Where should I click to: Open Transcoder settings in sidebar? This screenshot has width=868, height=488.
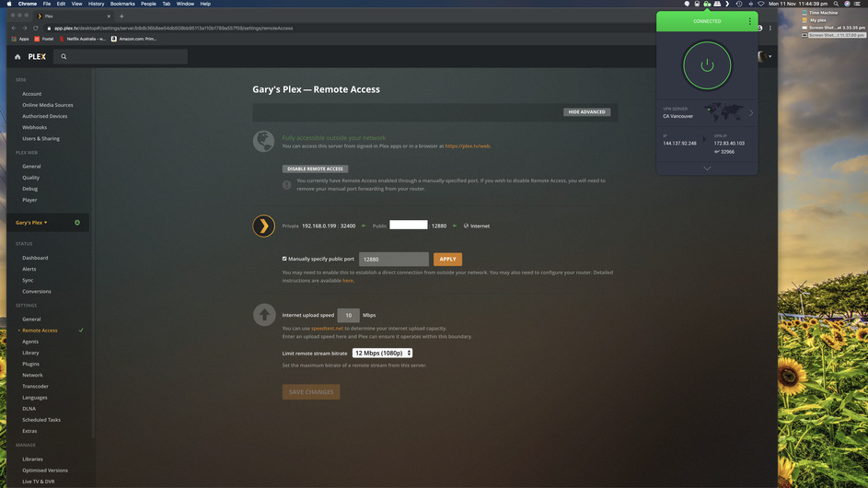pyautogui.click(x=35, y=386)
